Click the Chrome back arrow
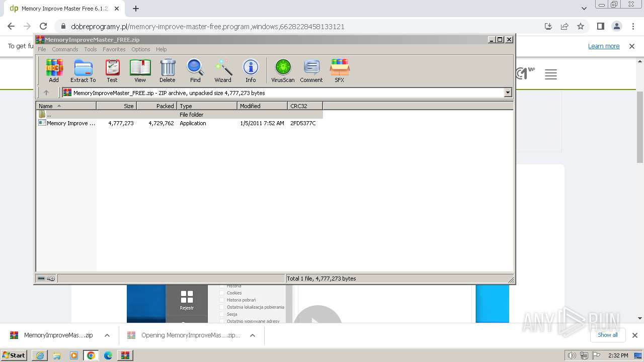The width and height of the screenshot is (644, 362). point(11,26)
